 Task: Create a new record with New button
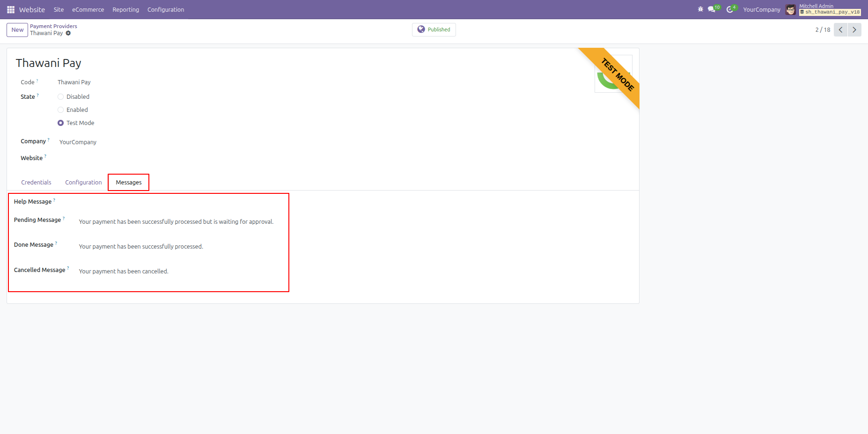pos(17,30)
